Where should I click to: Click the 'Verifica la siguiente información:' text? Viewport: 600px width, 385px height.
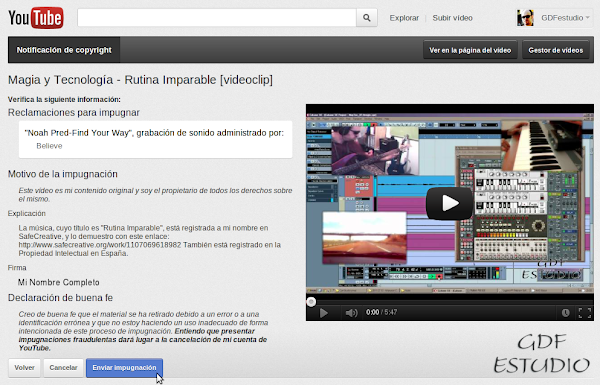(x=64, y=100)
